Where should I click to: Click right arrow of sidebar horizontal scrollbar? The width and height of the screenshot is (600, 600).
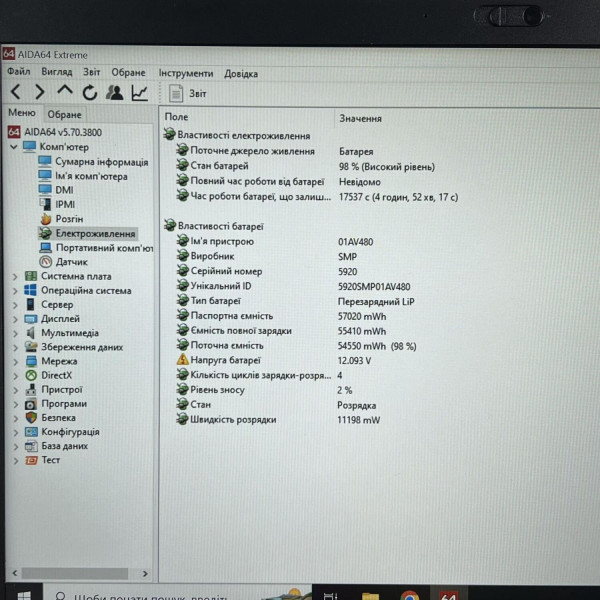(145, 573)
